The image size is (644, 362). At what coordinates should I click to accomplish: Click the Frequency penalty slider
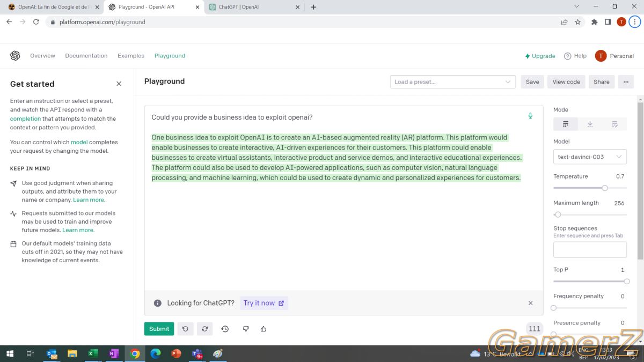[590, 308]
